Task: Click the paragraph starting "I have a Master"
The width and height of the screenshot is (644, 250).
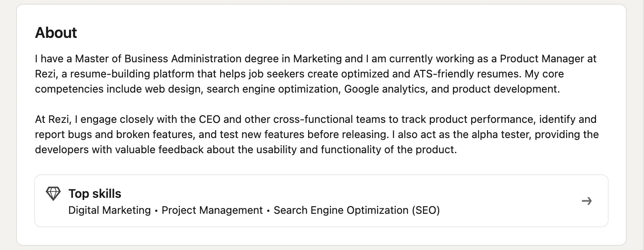Action: pos(316,74)
